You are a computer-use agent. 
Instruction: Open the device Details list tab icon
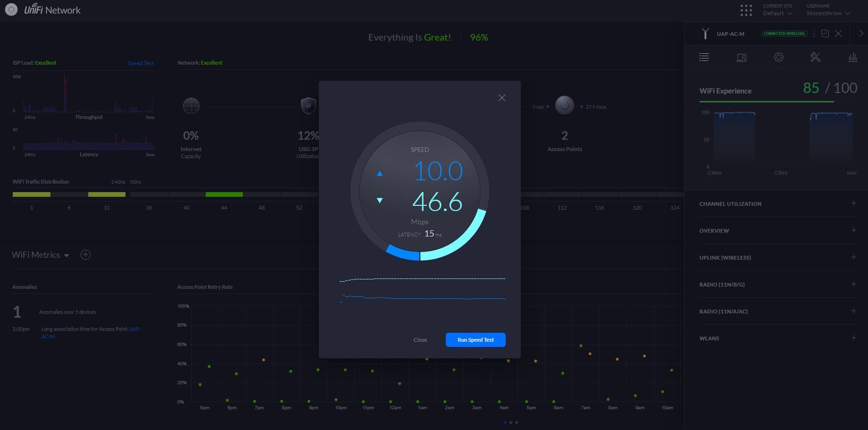tap(704, 57)
